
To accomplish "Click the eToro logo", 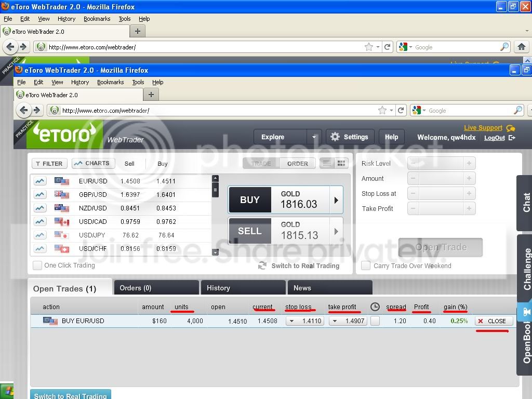I will (x=64, y=135).
